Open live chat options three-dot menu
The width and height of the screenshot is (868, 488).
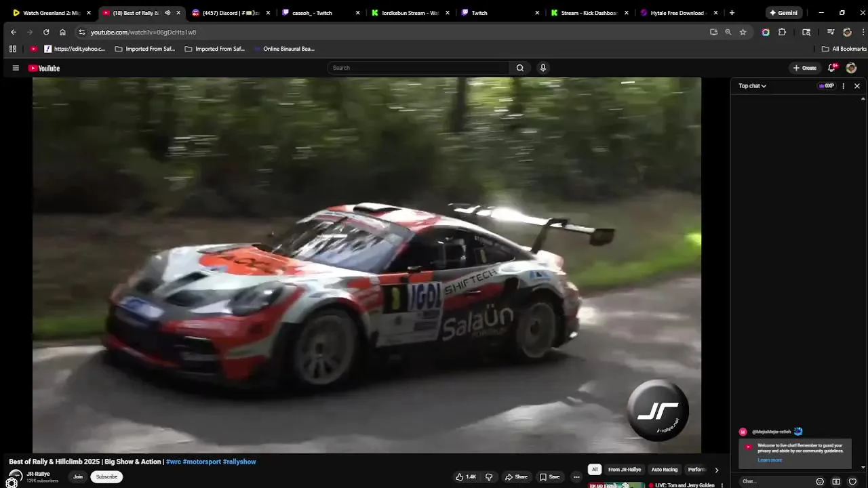click(x=844, y=86)
